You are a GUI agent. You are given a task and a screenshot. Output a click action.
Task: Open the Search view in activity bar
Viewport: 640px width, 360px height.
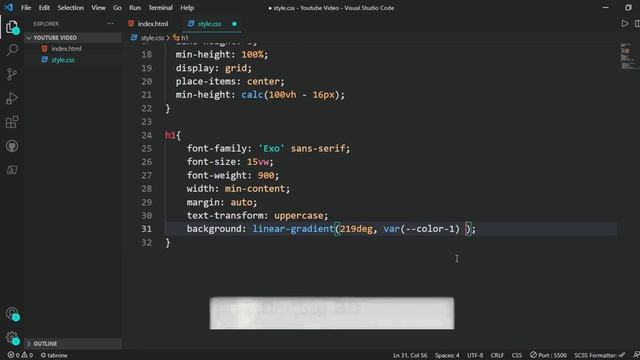tap(12, 51)
